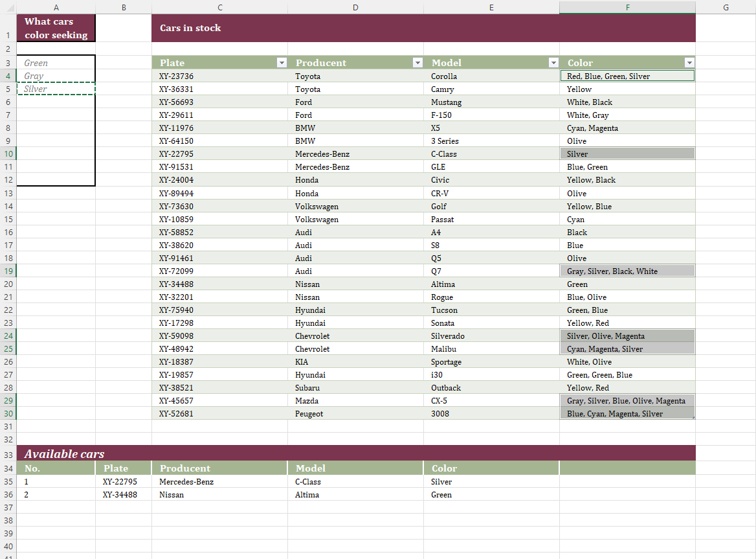This screenshot has height=559, width=756.
Task: Click 'Blue, Cyan, Magenta, Silver' cell
Action: coord(627,414)
